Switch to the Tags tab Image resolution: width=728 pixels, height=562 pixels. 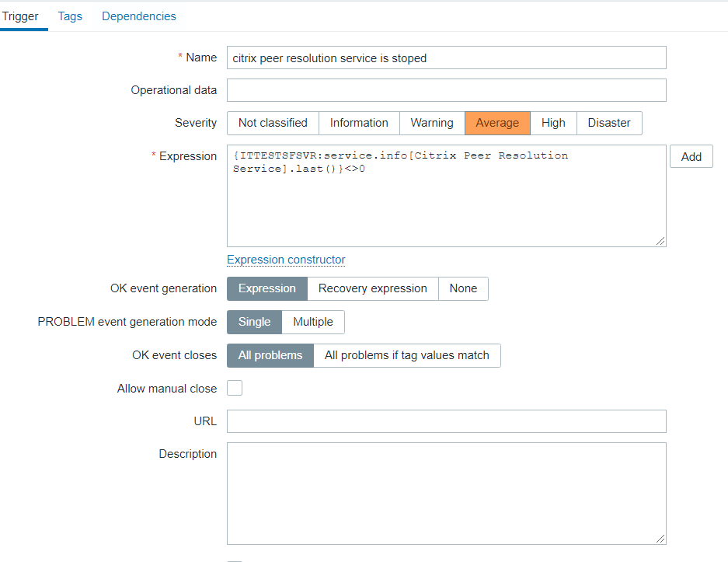(70, 16)
